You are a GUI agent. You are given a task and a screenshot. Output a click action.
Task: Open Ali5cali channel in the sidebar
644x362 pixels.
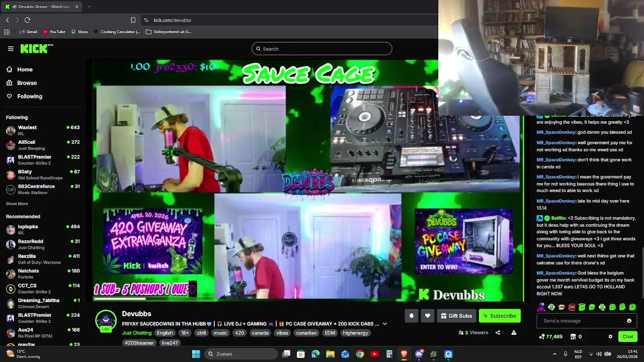(x=43, y=145)
